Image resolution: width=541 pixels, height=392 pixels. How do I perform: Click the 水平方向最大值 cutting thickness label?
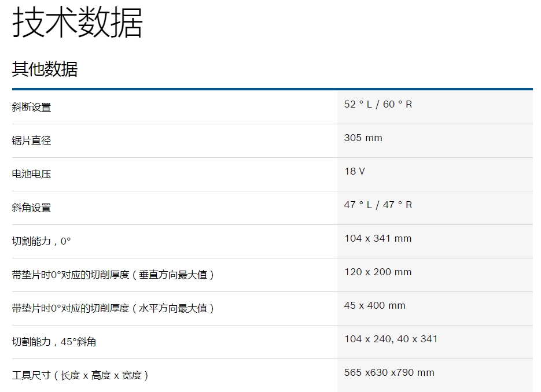click(x=113, y=308)
